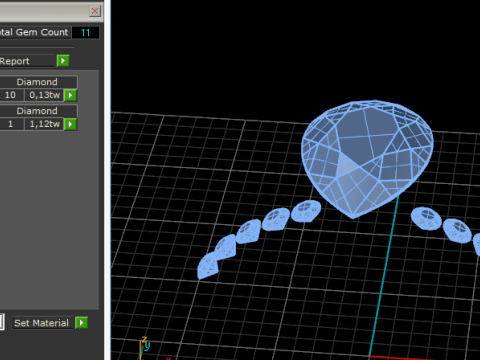
Task: Click the Set Material button
Action: click(x=42, y=323)
